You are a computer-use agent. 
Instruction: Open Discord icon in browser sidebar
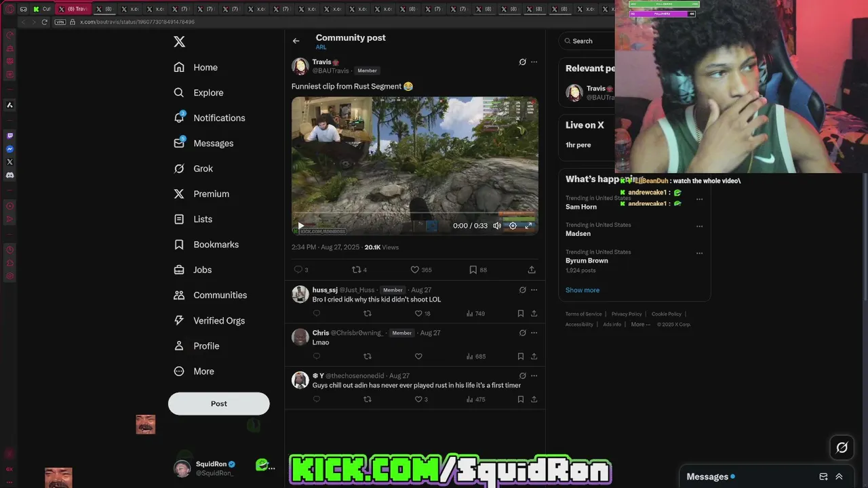point(9,175)
